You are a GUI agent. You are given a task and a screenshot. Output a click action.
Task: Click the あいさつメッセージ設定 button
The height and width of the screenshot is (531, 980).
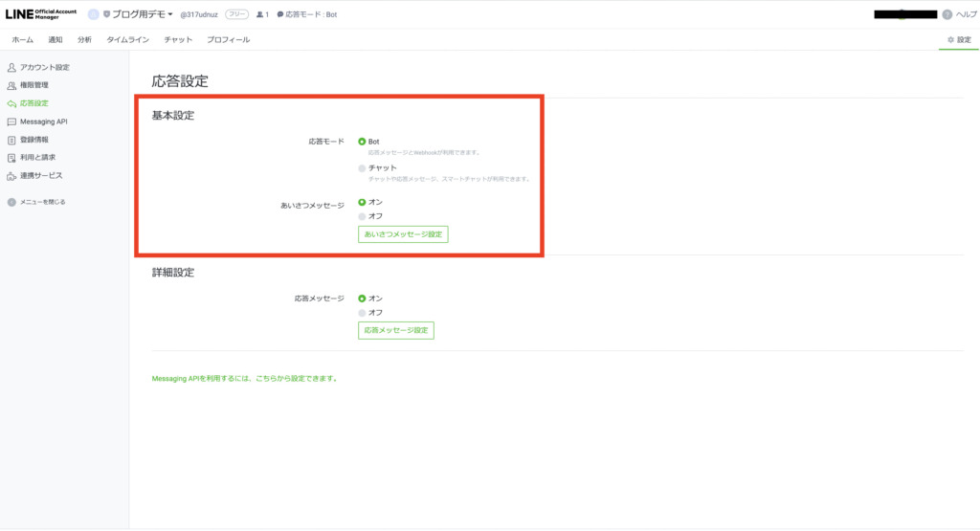403,234
